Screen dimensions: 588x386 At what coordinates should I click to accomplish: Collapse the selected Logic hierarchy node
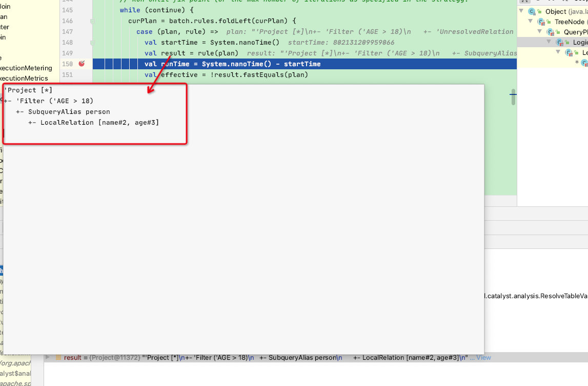click(549, 42)
